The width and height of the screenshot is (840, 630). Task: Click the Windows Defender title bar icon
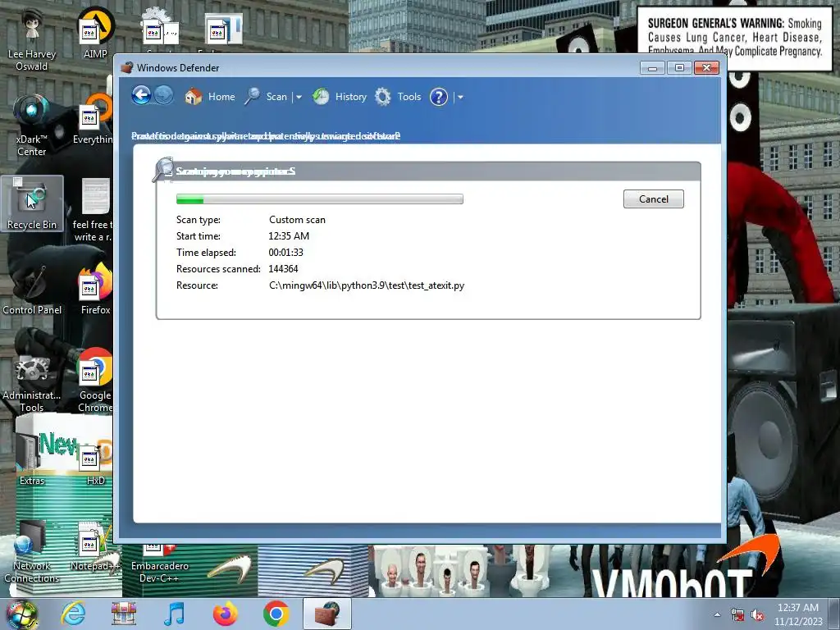coord(127,67)
